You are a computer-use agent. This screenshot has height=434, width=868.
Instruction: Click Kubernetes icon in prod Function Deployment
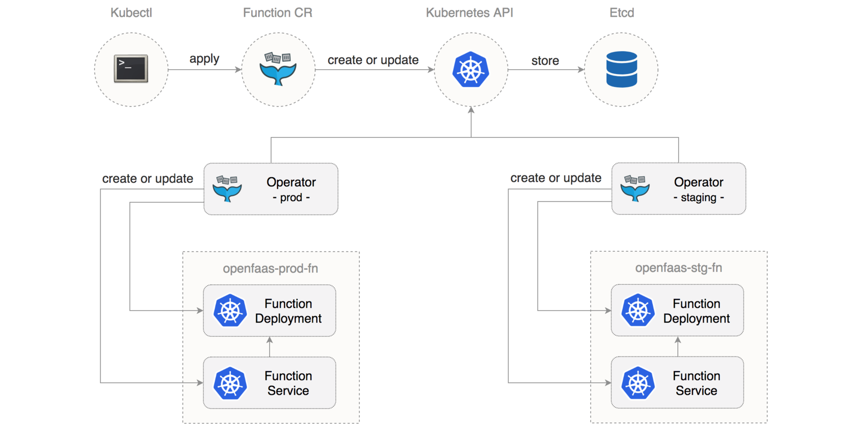click(x=230, y=310)
